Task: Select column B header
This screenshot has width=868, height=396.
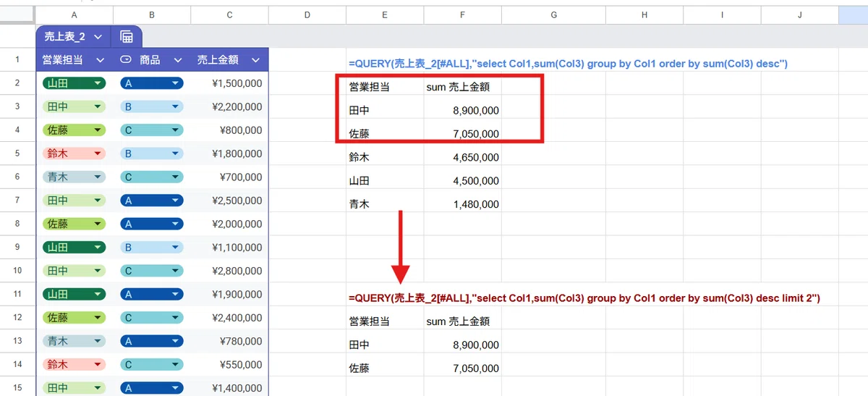Action: click(x=152, y=15)
